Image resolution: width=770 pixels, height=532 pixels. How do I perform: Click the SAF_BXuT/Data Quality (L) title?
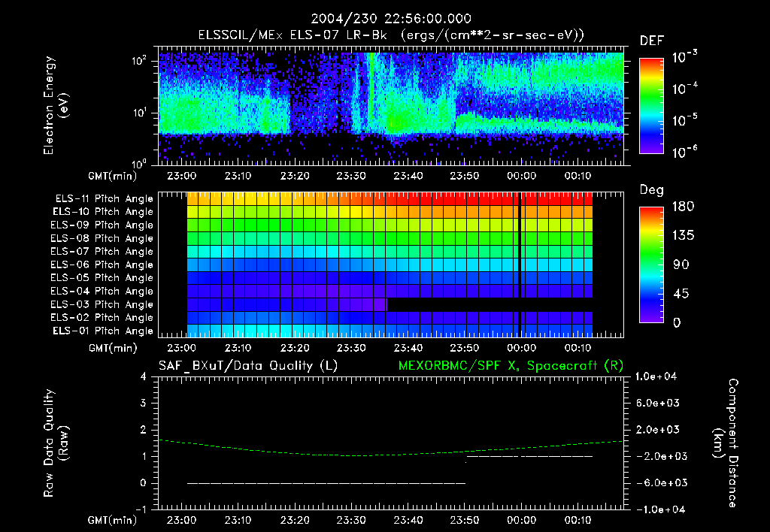(248, 366)
